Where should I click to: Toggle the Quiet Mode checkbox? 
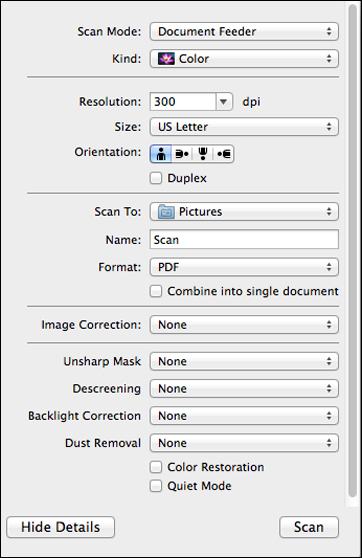point(156,486)
